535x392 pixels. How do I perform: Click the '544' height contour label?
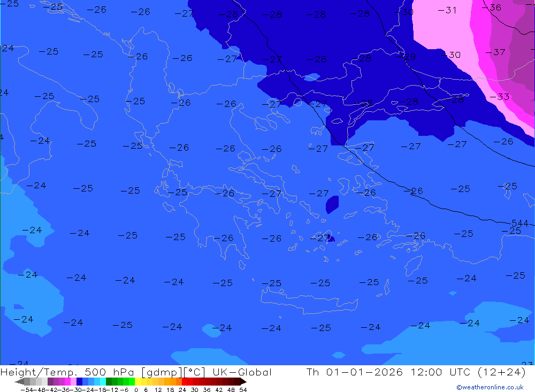(x=520, y=223)
